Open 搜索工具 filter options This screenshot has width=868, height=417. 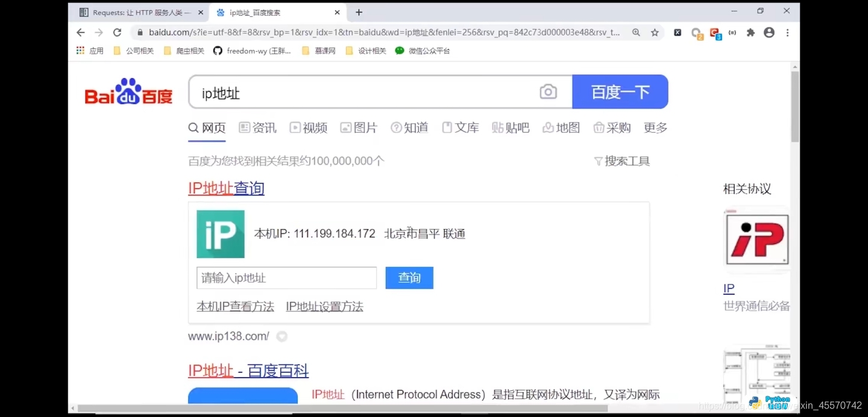(622, 161)
